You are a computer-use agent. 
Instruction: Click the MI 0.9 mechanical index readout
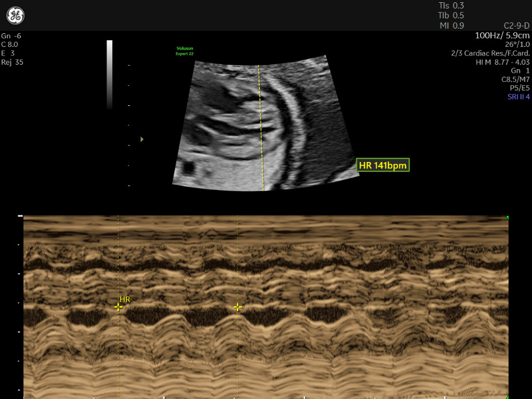(451, 26)
